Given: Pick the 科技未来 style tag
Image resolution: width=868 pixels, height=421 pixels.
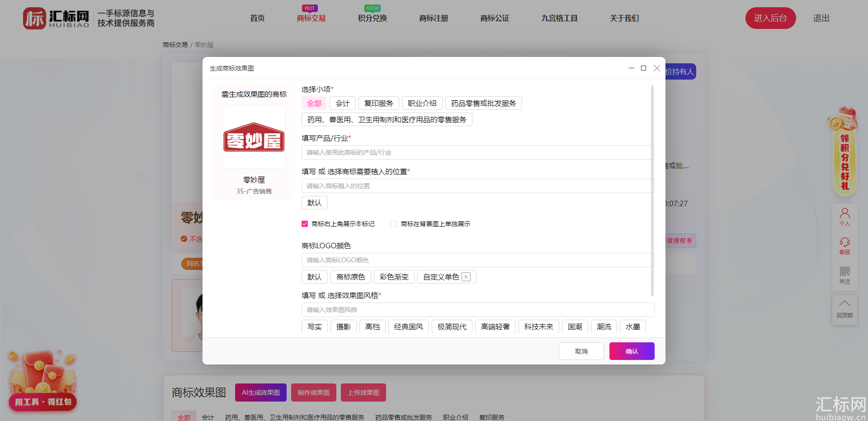Looking at the screenshot, I should click(539, 326).
